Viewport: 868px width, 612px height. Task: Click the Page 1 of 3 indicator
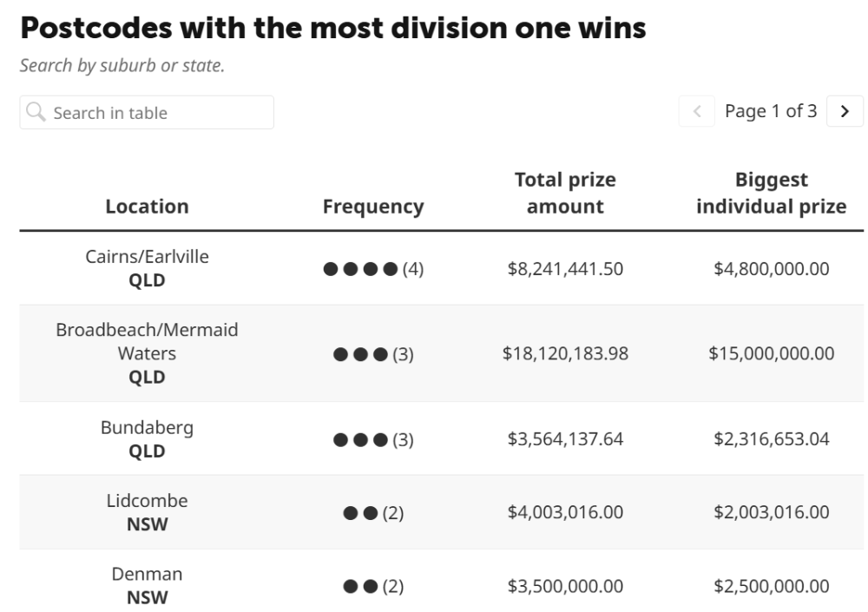[771, 111]
